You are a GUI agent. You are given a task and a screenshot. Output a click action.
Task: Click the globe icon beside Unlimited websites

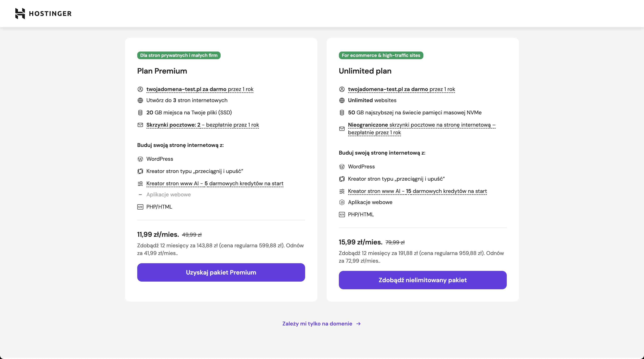pos(342,100)
